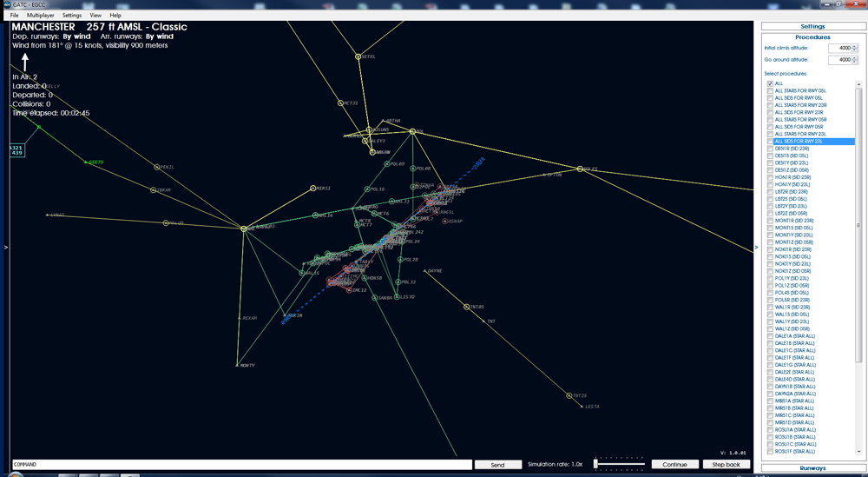Click the A321 aircraft tag box
The height and width of the screenshot is (477, 868).
pyautogui.click(x=16, y=150)
